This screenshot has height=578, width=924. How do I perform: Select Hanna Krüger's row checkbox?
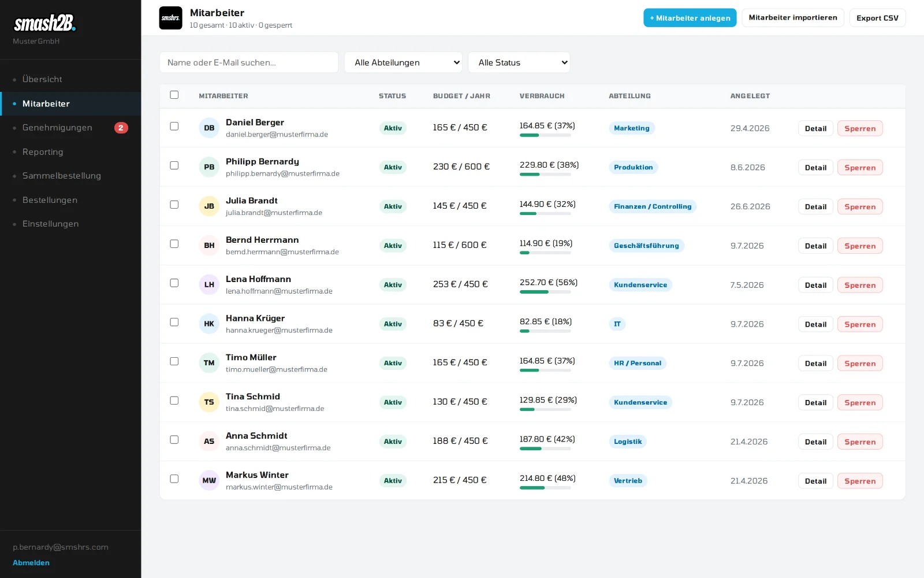174,322
